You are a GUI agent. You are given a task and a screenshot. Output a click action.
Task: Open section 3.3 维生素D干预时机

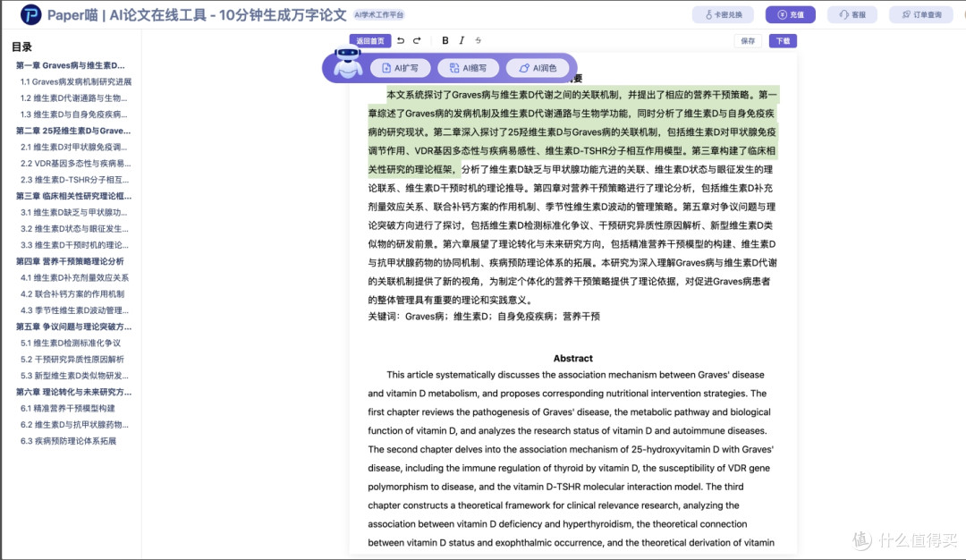tap(74, 245)
